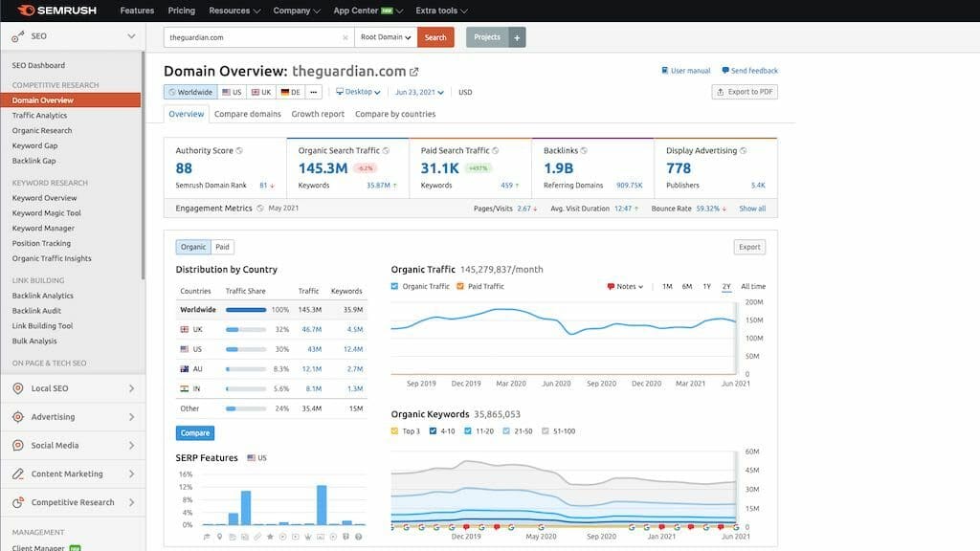This screenshot has width=980, height=551.
Task: Click the UK traffic share bar
Action: (246, 329)
